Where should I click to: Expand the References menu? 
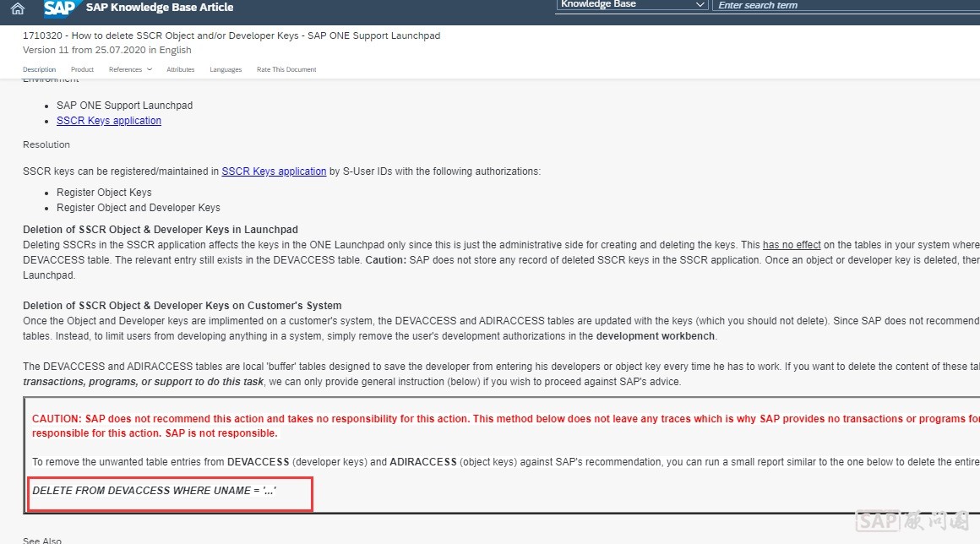[130, 69]
